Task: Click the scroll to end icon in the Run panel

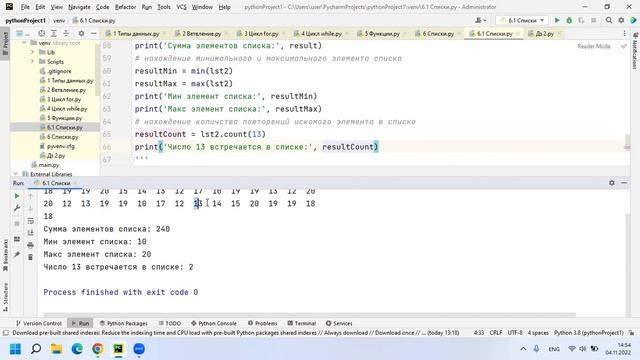Action: (30, 233)
